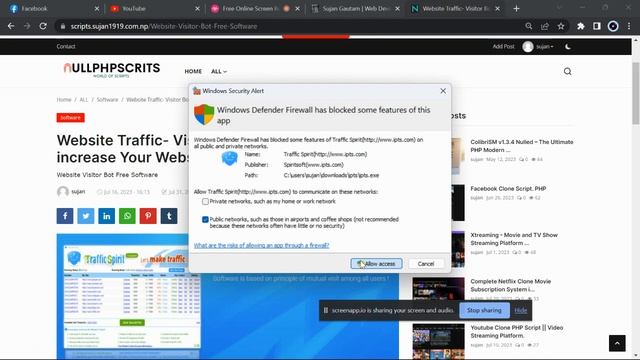Uncheck the Public networks checkbox

[205, 220]
